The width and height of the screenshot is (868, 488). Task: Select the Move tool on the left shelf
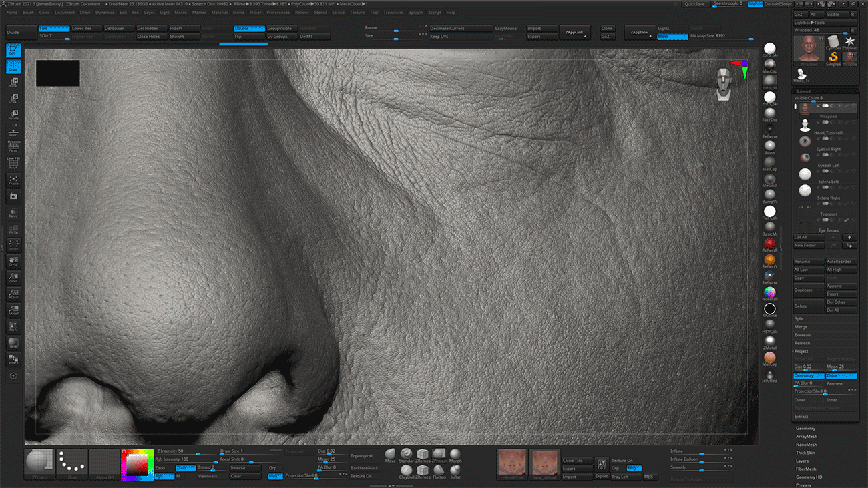pyautogui.click(x=13, y=83)
